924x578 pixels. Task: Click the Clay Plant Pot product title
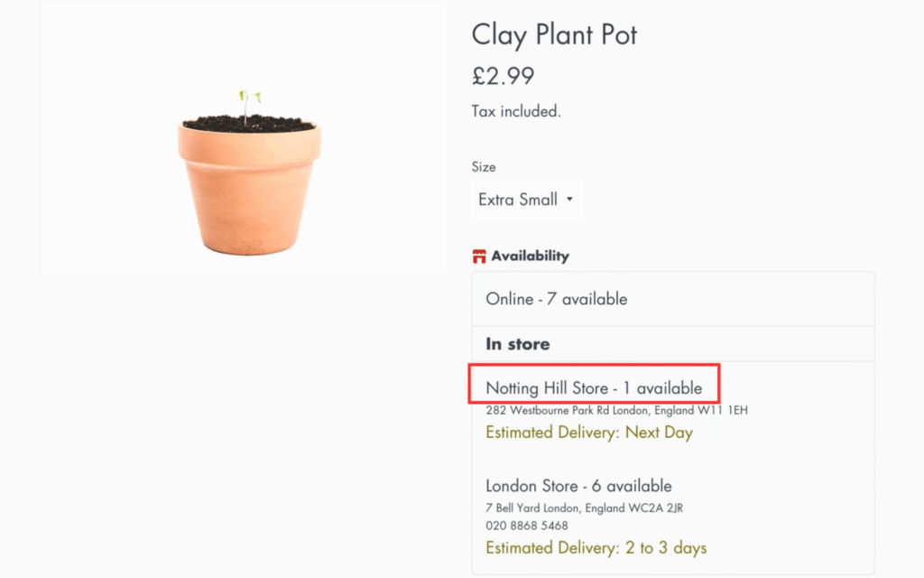click(x=554, y=35)
